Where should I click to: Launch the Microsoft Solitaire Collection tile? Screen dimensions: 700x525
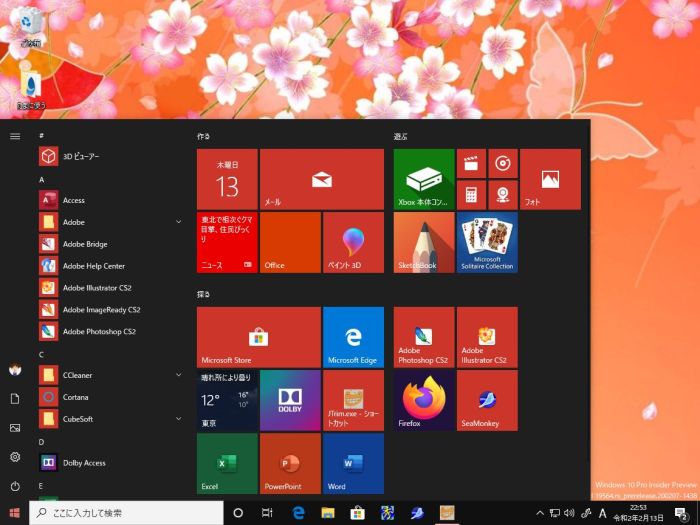click(x=487, y=242)
